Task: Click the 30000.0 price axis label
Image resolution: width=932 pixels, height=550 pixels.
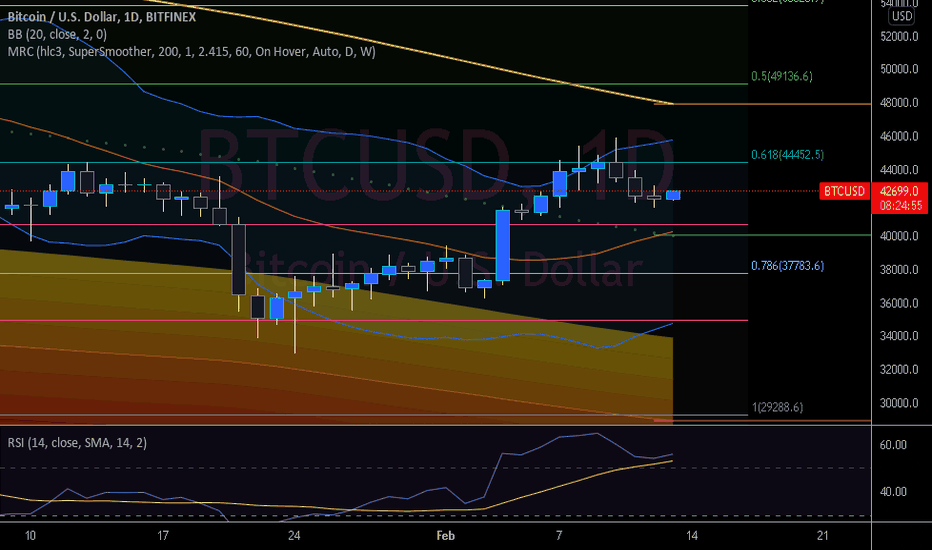Action: 899,403
